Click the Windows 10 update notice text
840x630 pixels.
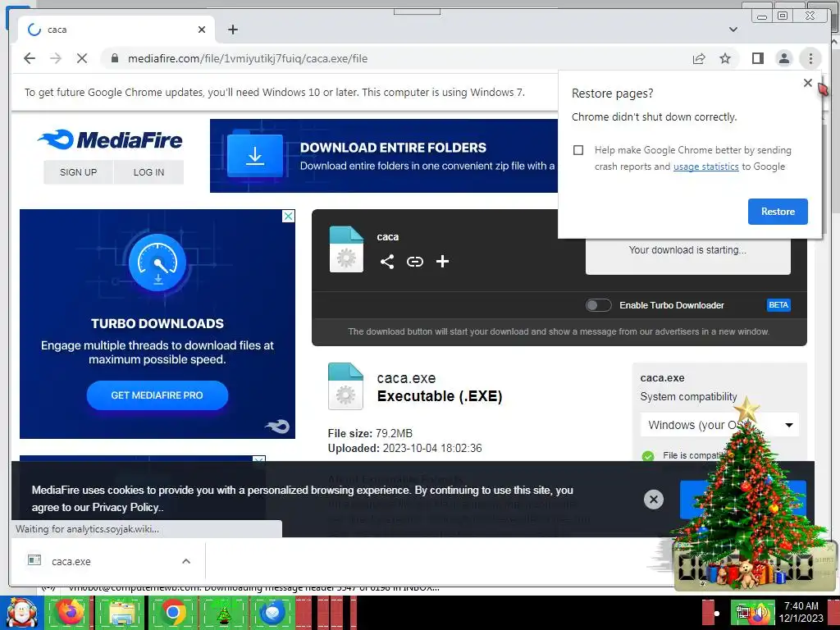(x=275, y=92)
